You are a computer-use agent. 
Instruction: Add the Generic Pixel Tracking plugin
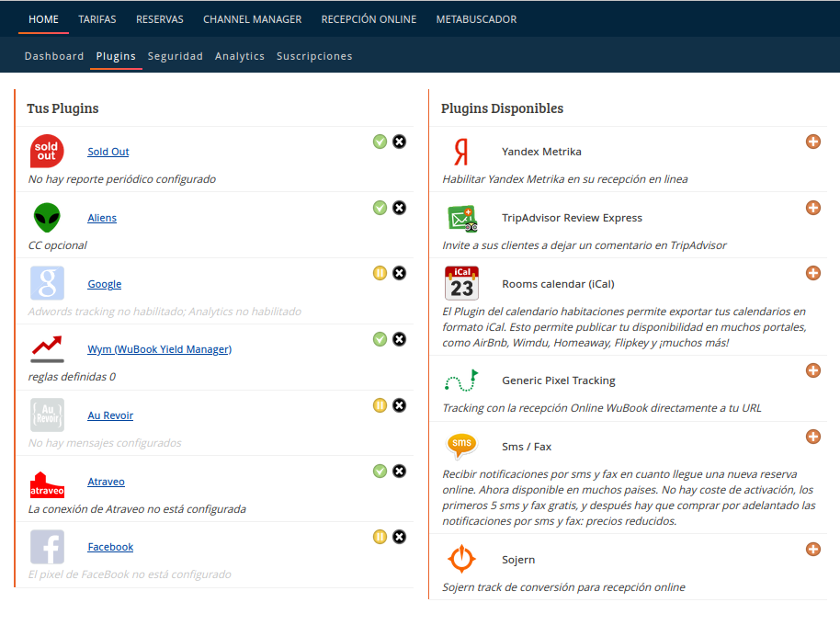pos(812,370)
